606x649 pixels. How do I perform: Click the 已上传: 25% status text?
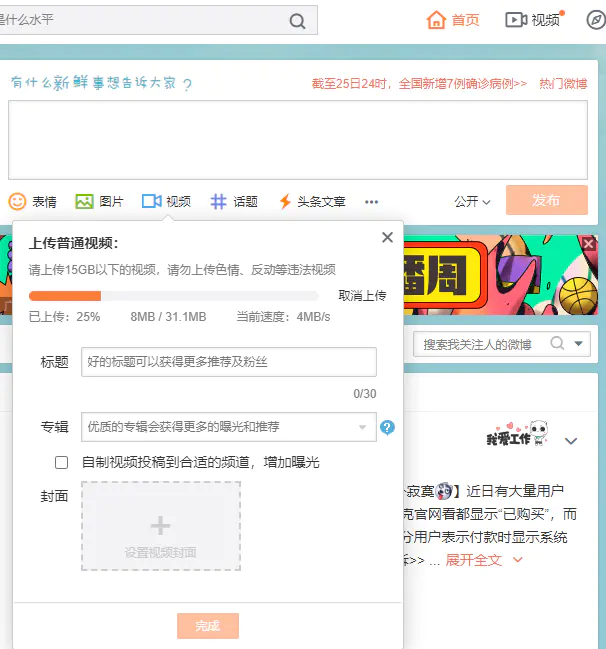tap(64, 317)
